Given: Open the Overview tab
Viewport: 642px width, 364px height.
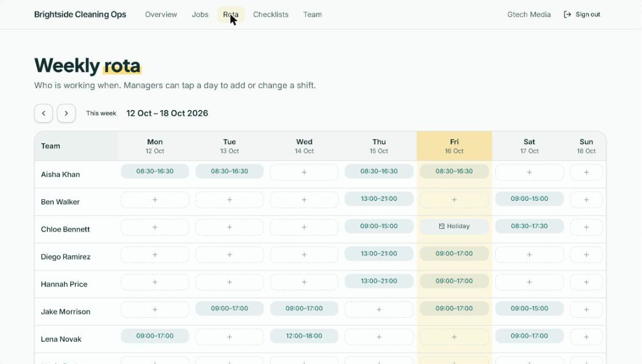Looking at the screenshot, I should coord(161,14).
